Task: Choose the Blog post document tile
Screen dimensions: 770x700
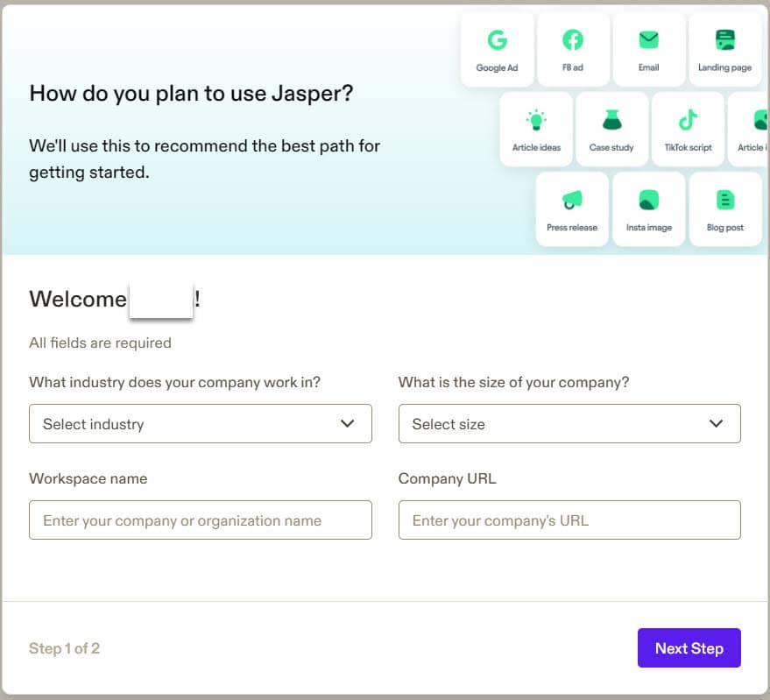Action: [x=725, y=209]
